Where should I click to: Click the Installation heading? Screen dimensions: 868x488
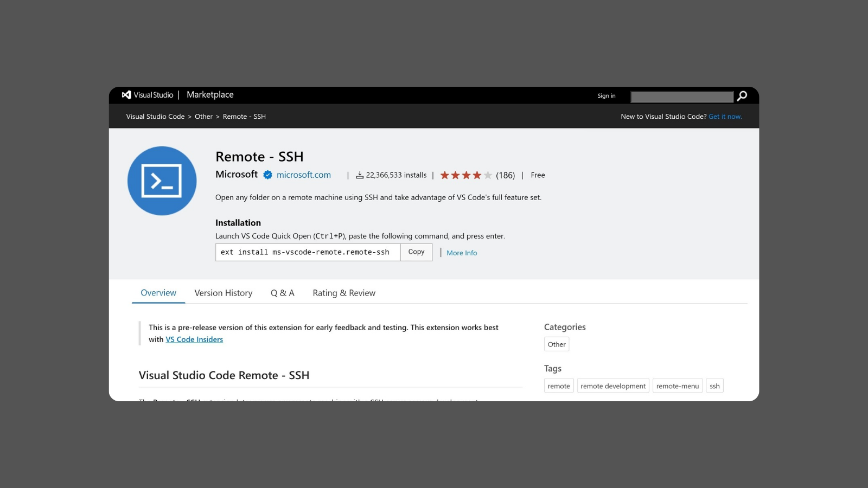point(238,223)
